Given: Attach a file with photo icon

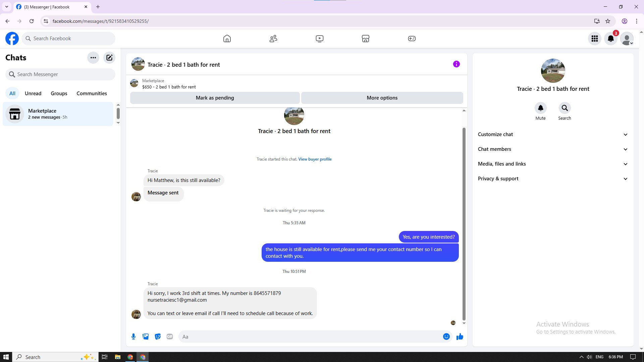Looking at the screenshot, I should [x=146, y=337].
